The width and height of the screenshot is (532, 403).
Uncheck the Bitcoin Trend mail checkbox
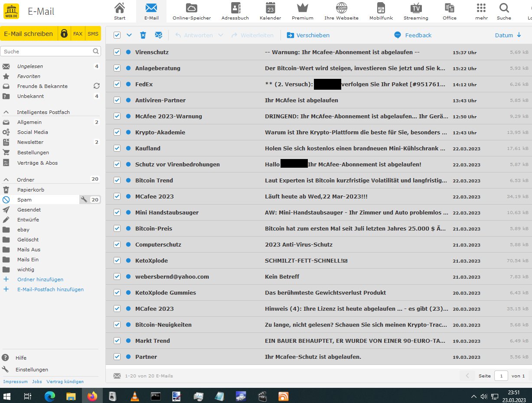pyautogui.click(x=117, y=180)
